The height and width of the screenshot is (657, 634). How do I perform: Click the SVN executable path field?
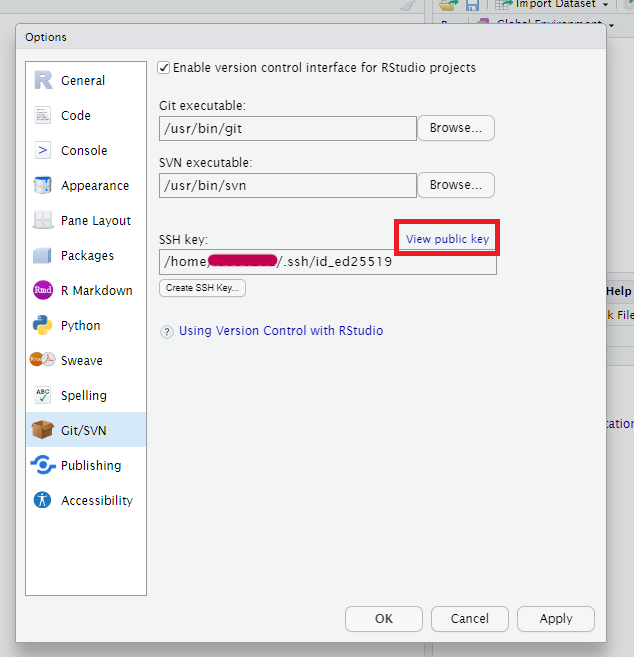point(287,185)
